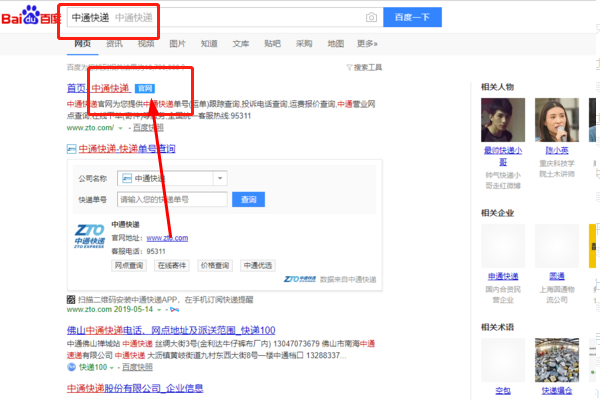600x400 pixels.
Task: Click the 快递单号 tracking number field
Action: tap(172, 199)
